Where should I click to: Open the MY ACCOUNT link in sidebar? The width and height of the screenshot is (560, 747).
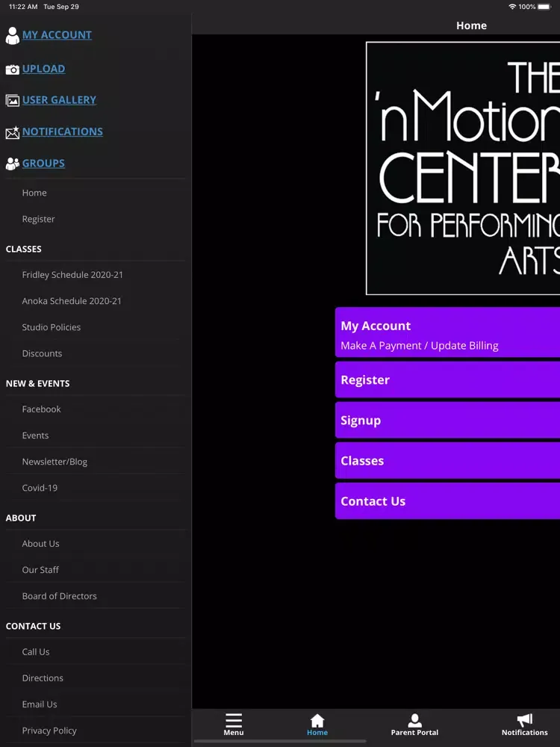point(57,35)
